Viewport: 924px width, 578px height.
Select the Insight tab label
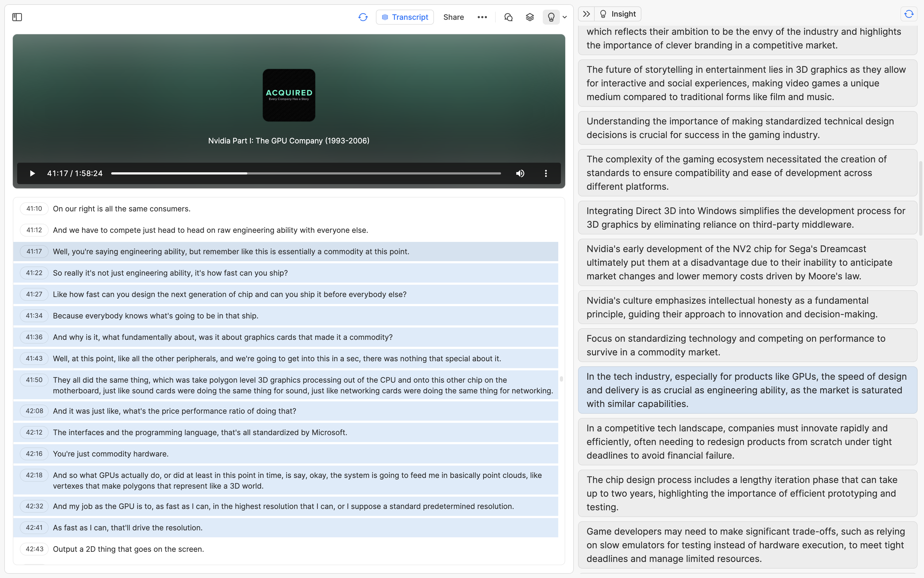[618, 14]
